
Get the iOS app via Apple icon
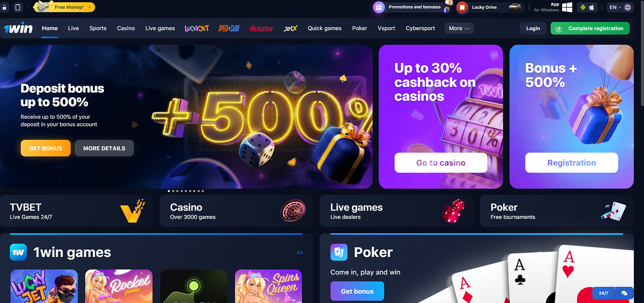point(592,7)
